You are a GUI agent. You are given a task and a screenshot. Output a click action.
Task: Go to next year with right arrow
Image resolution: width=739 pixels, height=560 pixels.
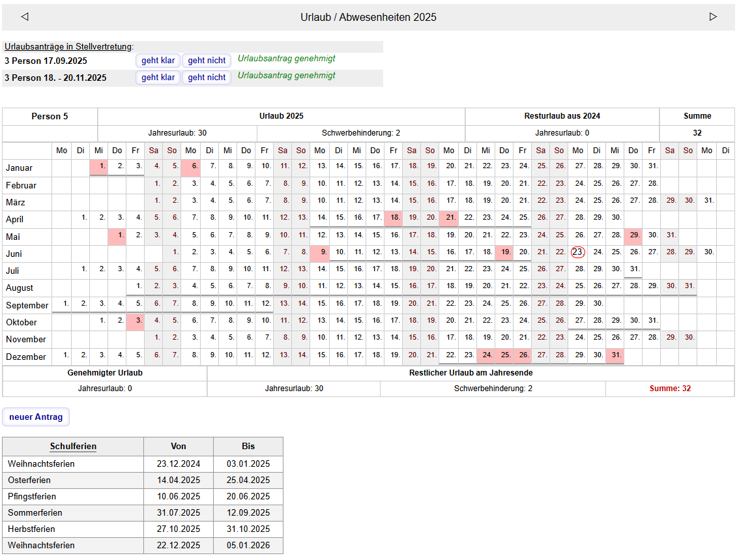(x=713, y=17)
